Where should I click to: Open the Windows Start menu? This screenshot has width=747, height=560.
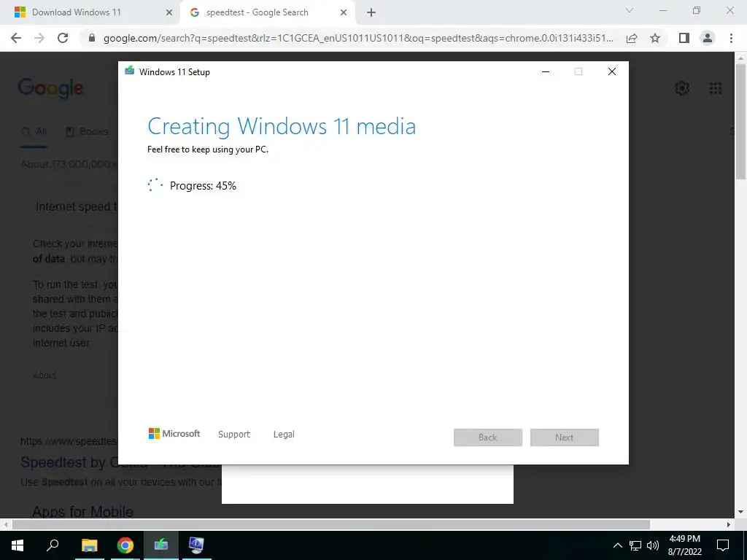pos(18,545)
